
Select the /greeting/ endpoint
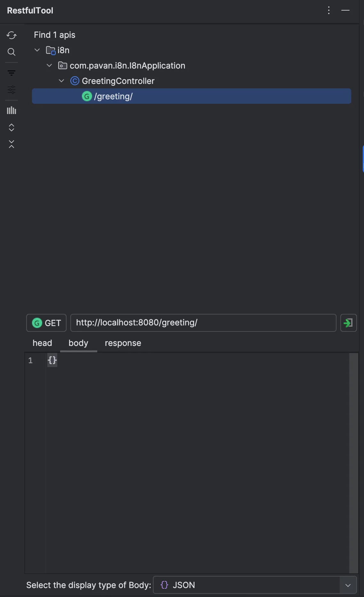click(x=114, y=96)
